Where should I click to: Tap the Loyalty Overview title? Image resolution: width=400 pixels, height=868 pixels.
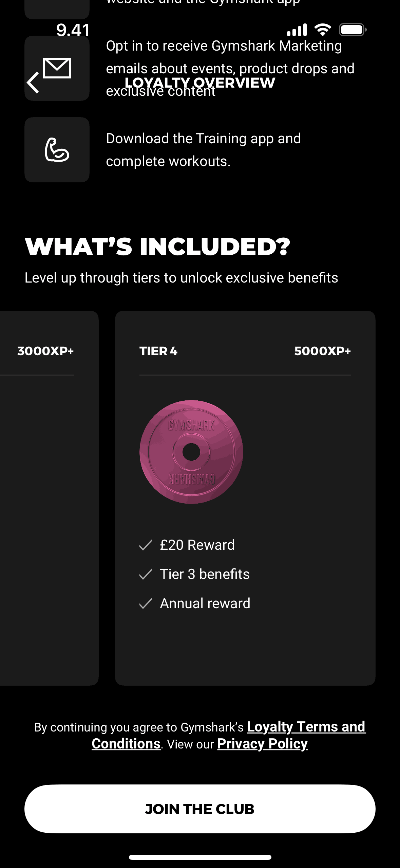tap(200, 83)
